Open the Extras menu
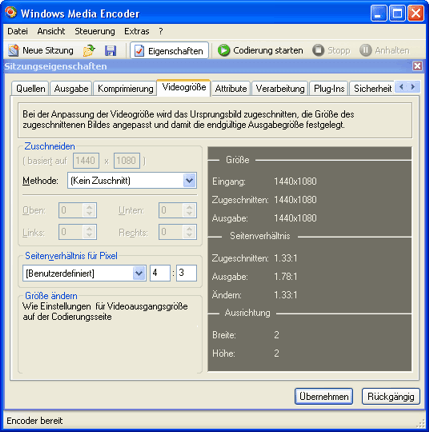Screen dimensions: 429x432 coord(137,31)
